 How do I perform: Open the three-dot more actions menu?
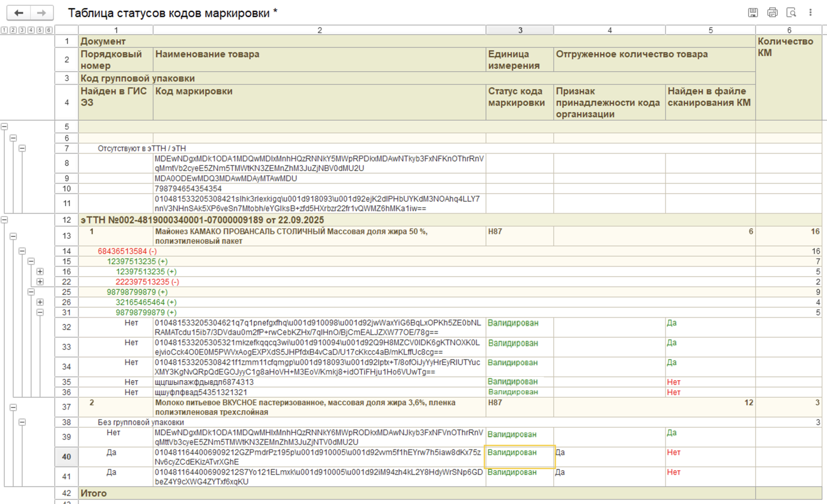pyautogui.click(x=810, y=13)
